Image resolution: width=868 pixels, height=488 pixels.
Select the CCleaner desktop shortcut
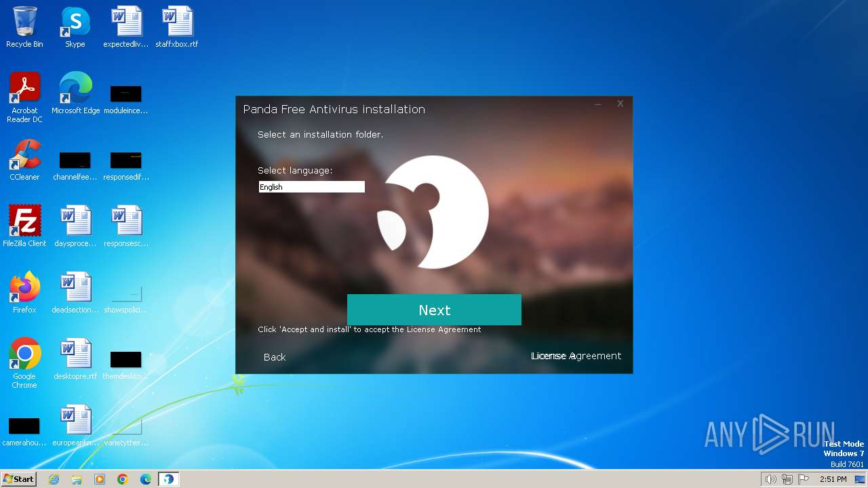[24, 160]
